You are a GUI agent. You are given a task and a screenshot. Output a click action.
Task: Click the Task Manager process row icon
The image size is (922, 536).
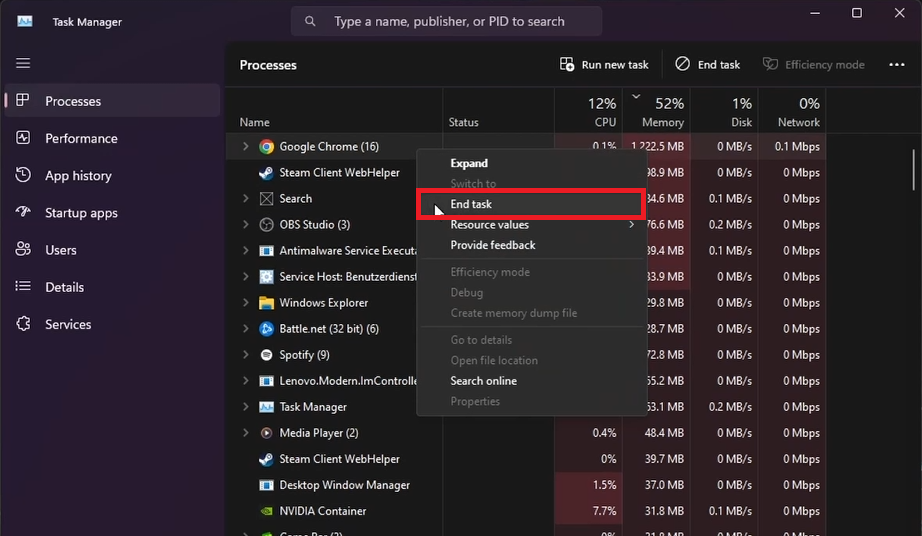click(x=266, y=407)
